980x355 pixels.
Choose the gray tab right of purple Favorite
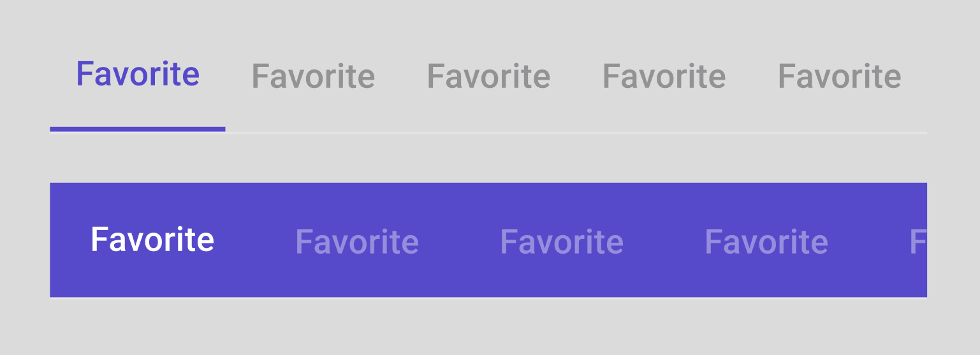click(313, 77)
